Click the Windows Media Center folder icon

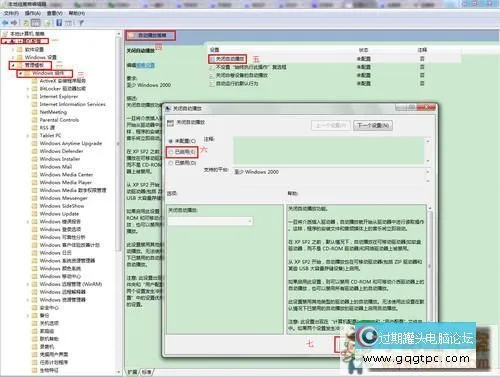tap(34, 175)
